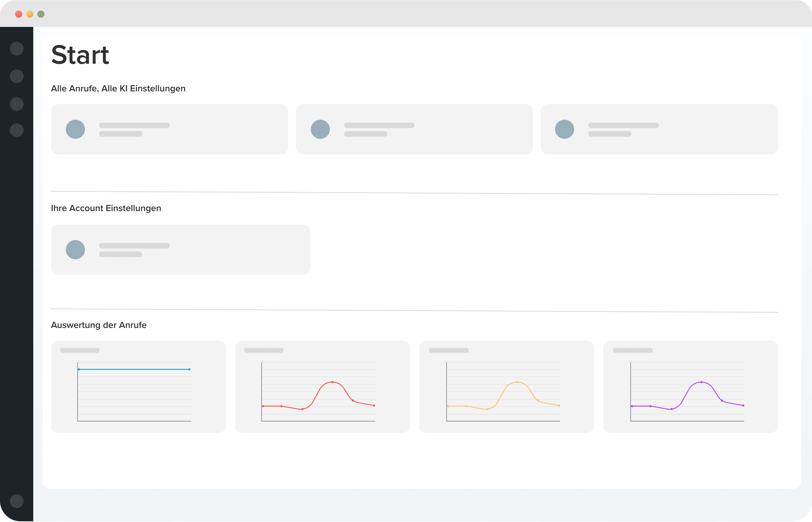Screen dimensions: 812x522
Task: Open the red curve chart card
Action: click(x=322, y=386)
